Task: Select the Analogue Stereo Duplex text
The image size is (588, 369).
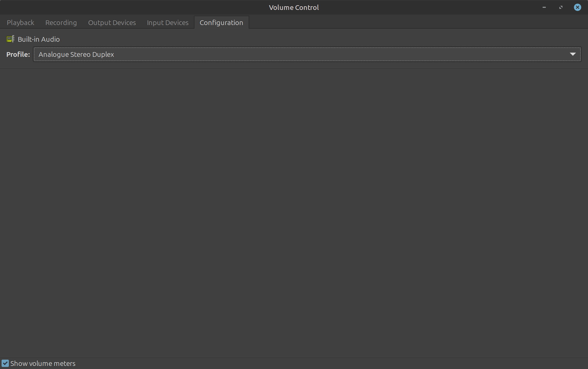Action: [x=76, y=54]
